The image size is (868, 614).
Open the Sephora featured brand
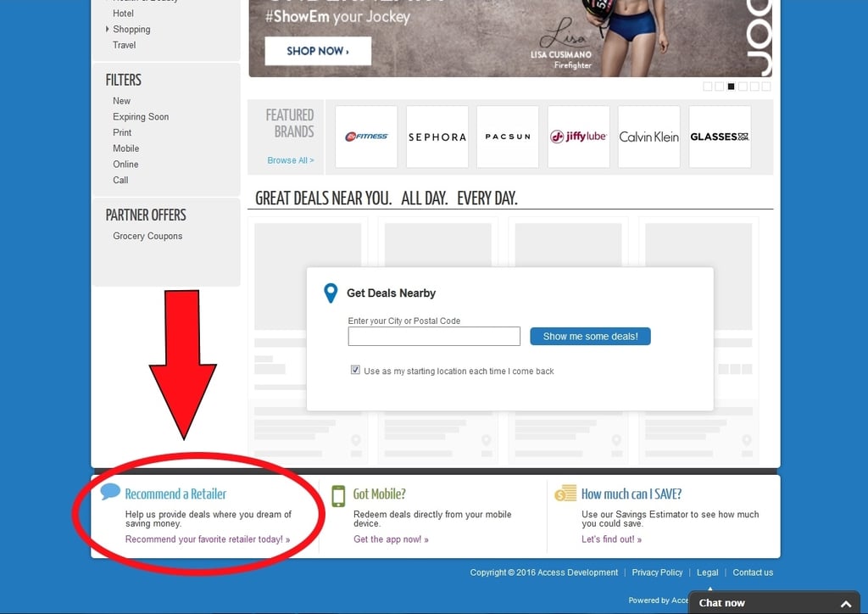pyautogui.click(x=437, y=137)
